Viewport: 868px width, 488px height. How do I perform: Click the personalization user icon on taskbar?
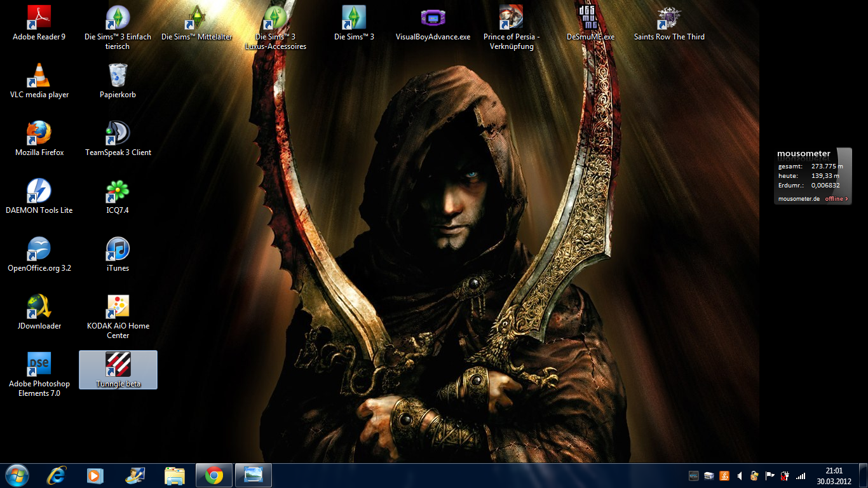tap(135, 475)
